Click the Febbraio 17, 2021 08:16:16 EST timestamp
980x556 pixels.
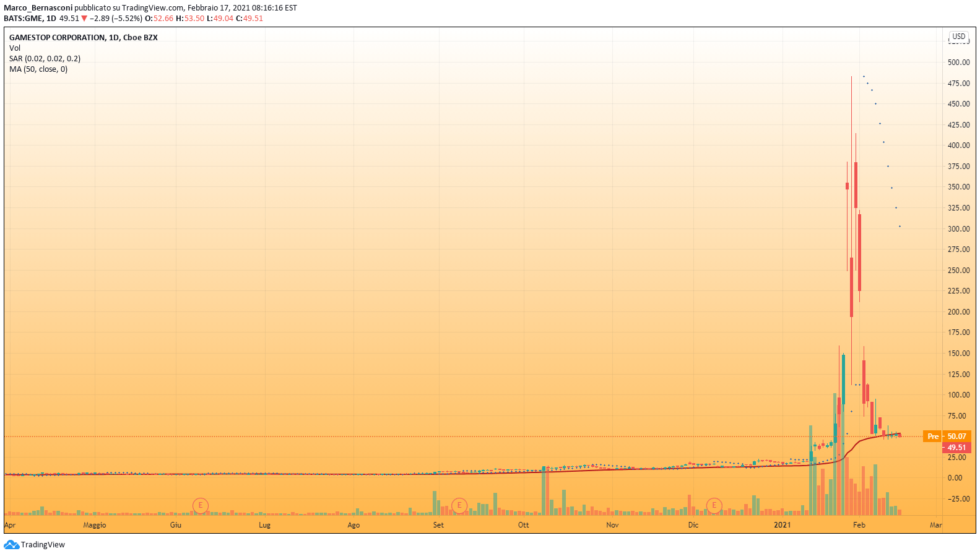(x=242, y=8)
